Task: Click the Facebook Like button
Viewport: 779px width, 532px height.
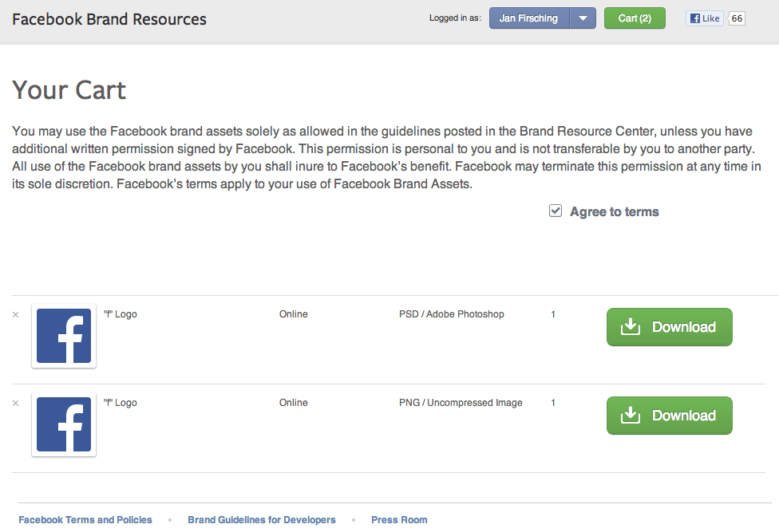Action: pyautogui.click(x=705, y=18)
